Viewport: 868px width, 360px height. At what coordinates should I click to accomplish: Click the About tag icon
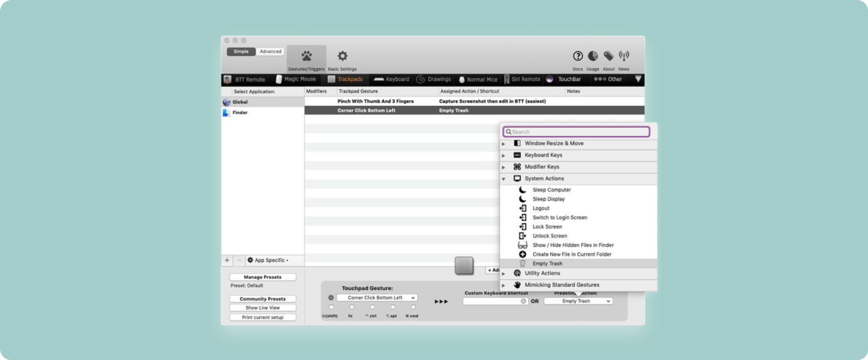(608, 56)
